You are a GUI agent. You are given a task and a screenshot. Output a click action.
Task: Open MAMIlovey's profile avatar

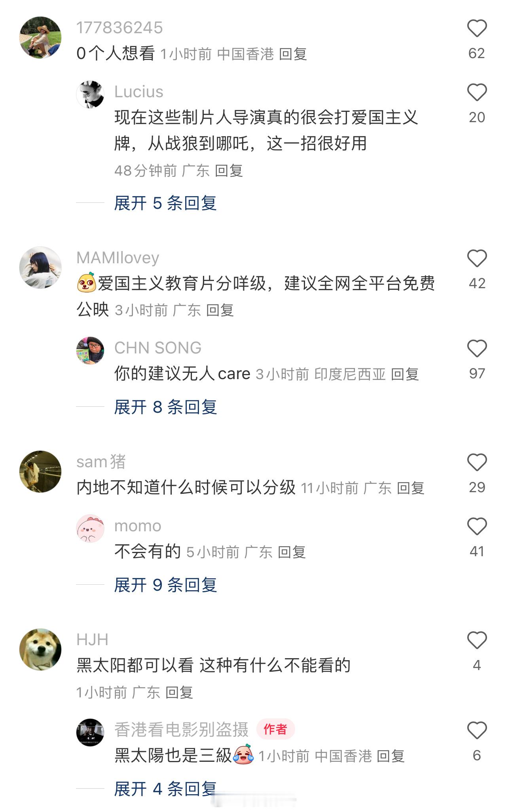(x=40, y=268)
